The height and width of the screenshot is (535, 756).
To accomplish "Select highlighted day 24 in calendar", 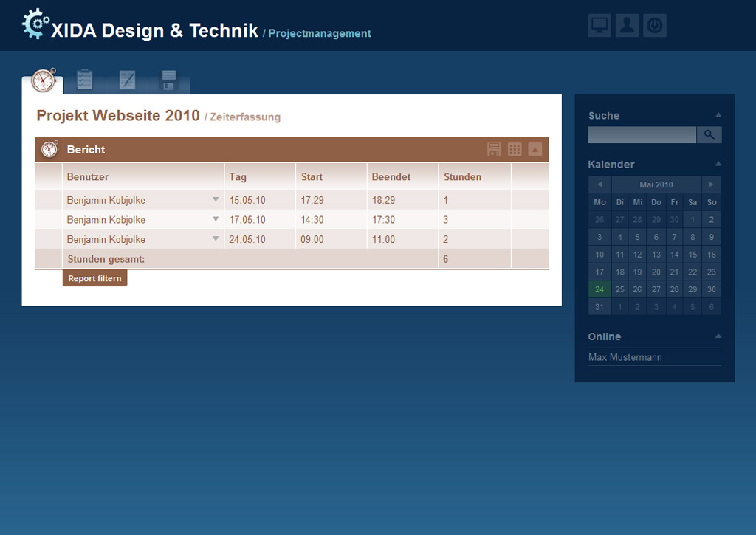I will point(599,289).
